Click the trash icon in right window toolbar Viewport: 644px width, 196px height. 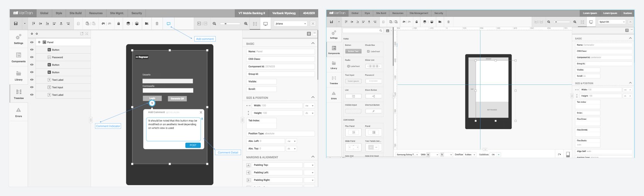pos(448,22)
